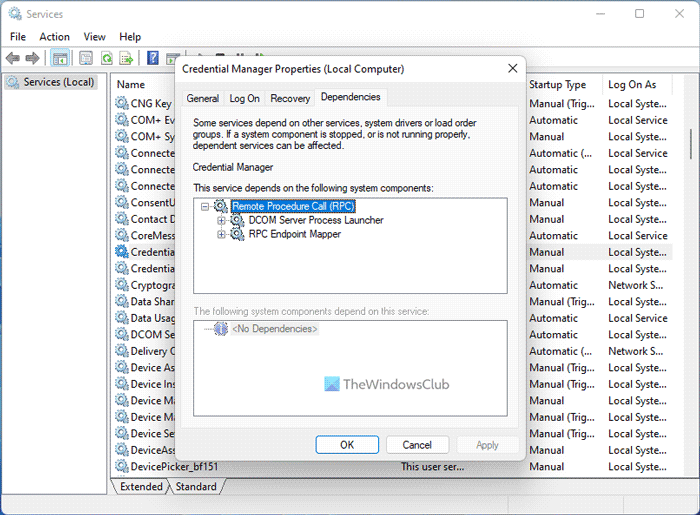This screenshot has height=515, width=700.
Task: Click the Data Shar service gear icon
Action: [x=122, y=301]
